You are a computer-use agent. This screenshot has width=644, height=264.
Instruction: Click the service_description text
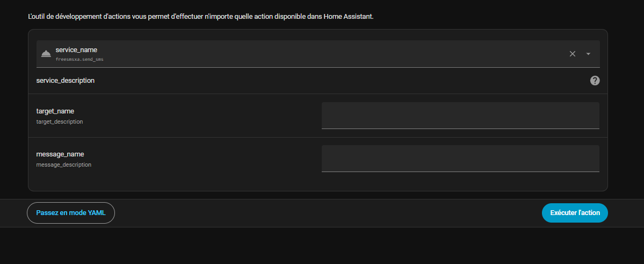pyautogui.click(x=66, y=81)
